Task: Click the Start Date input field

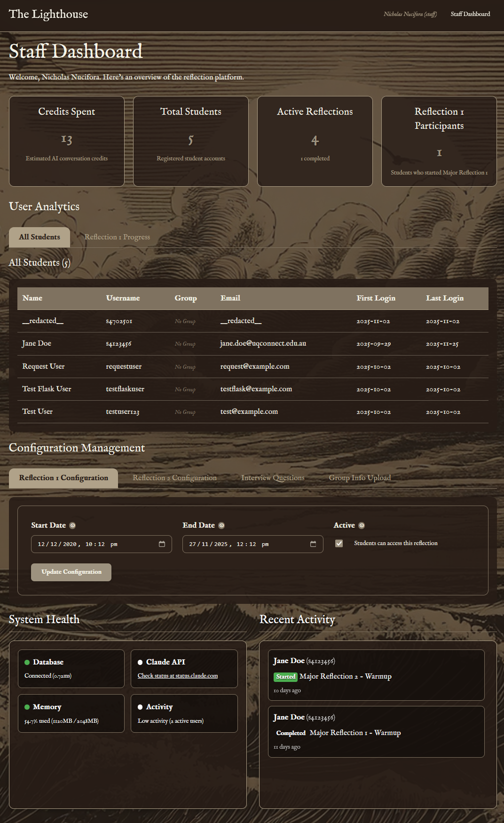Action: click(94, 544)
